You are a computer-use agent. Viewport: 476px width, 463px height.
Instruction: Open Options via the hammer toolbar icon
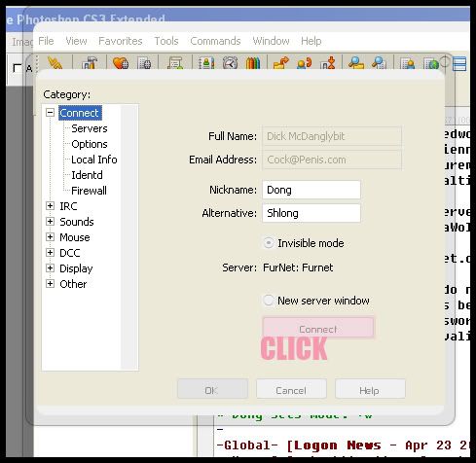pos(90,62)
